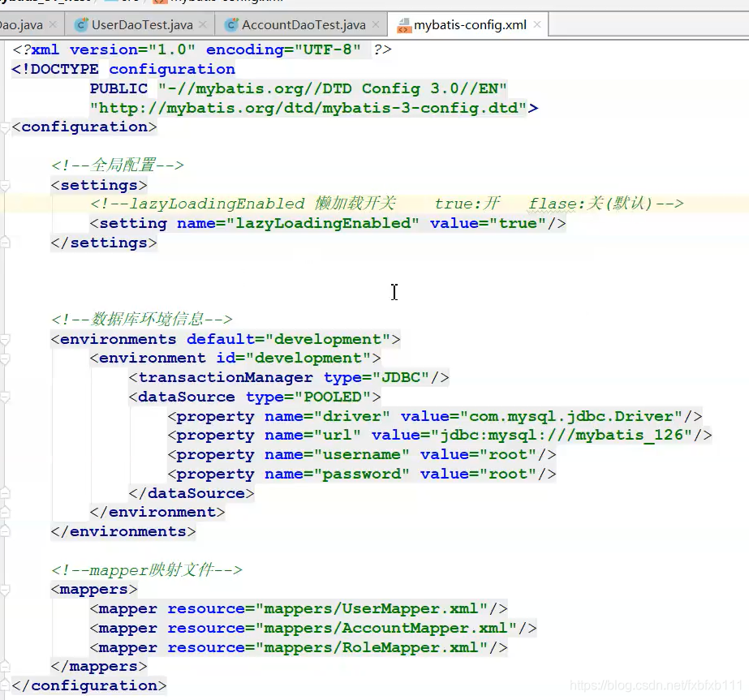Click the lazyLoadingEnabled comment text
Image resolution: width=749 pixels, height=700 pixels.
(217, 204)
